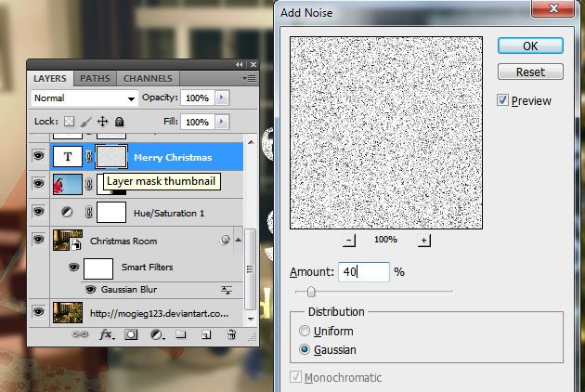Create a new group folder icon
This screenshot has width=585, height=392.
pos(181,334)
